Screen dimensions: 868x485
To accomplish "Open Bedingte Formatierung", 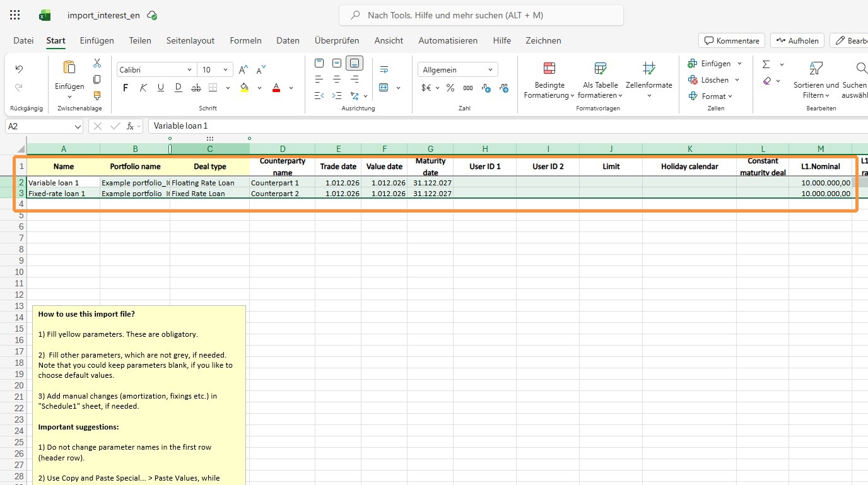I will point(549,81).
